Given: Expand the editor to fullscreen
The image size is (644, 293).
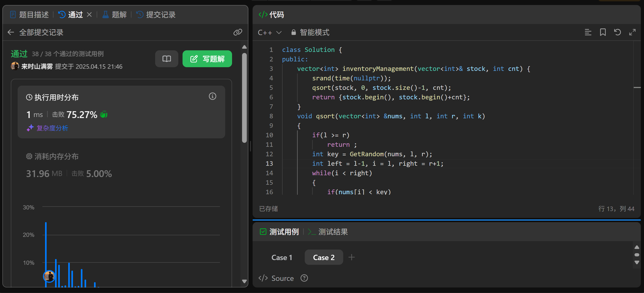Looking at the screenshot, I should click(x=632, y=32).
